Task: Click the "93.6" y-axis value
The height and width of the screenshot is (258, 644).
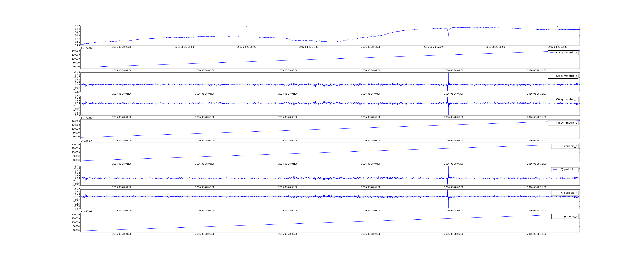Action: pos(77,42)
